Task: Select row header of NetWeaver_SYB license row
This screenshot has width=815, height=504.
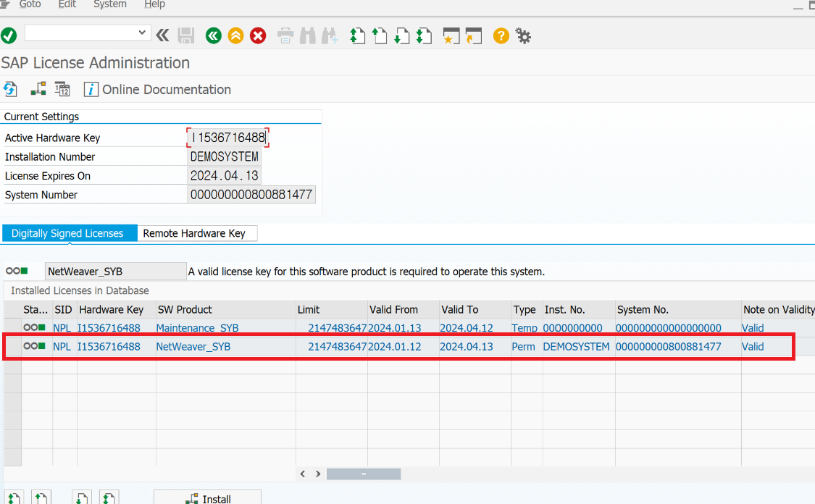Action: point(12,347)
